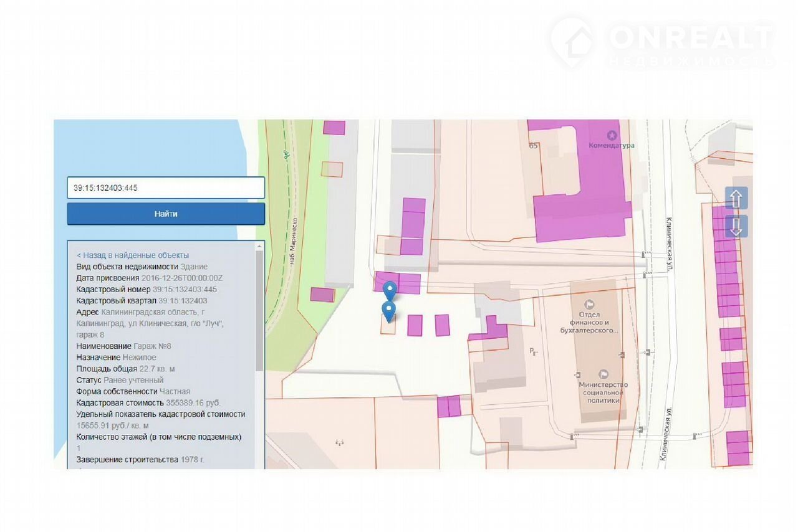Click the info panel scrollbar up arrow
Image resolution: width=798 pixels, height=532 pixels.
(260, 247)
